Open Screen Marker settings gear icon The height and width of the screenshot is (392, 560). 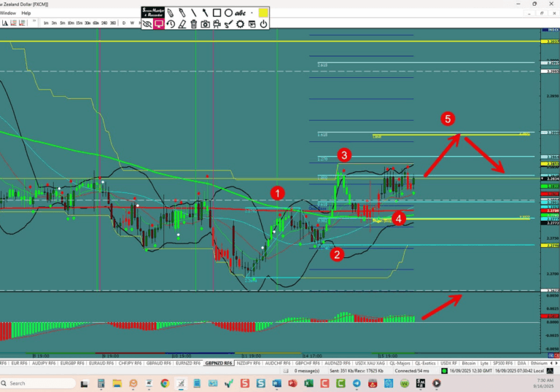point(240,24)
